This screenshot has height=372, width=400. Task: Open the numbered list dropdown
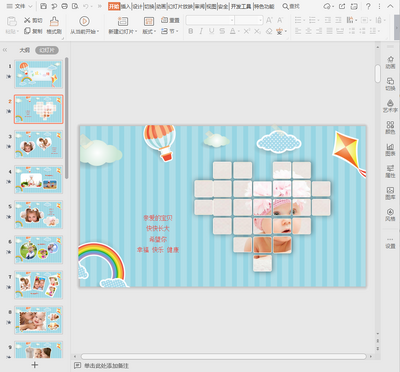[x=314, y=20]
